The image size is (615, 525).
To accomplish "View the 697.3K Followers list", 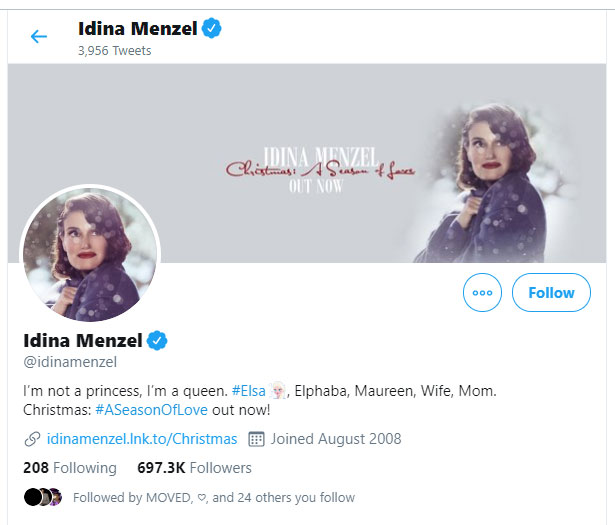I will (194, 468).
